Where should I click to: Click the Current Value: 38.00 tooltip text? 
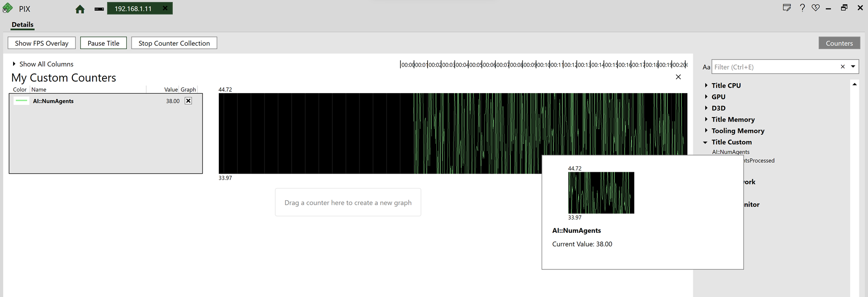click(x=582, y=244)
